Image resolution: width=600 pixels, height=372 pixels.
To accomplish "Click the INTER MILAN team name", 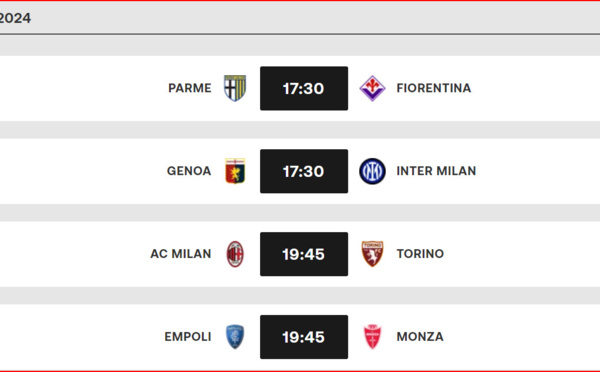I will 436,171.
